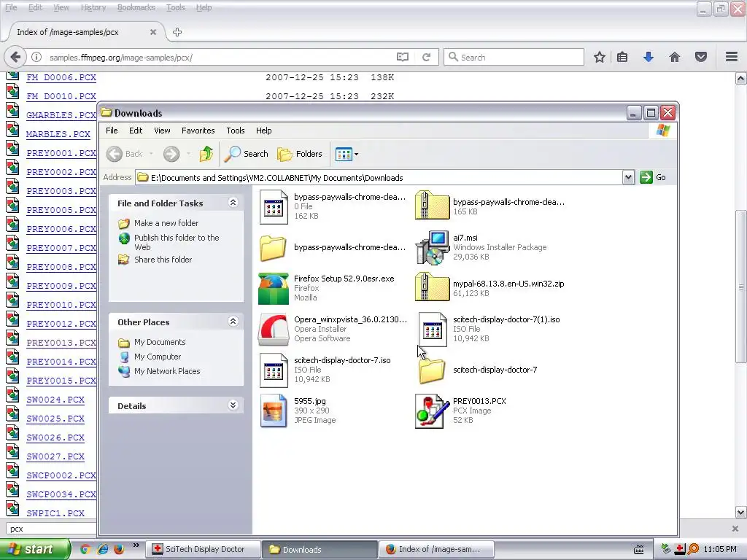The image size is (747, 560).
Task: Select the 5955.jpg image icon
Action: click(x=274, y=411)
